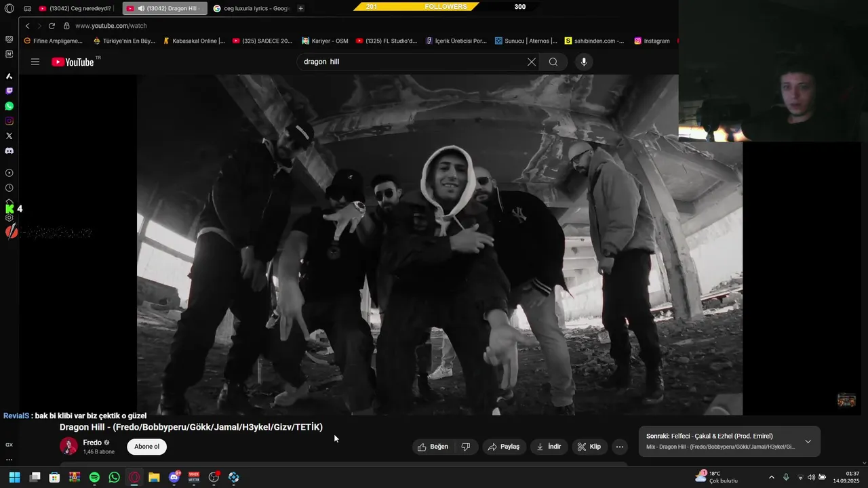Create a clip with 'Klip' button

coord(589,447)
